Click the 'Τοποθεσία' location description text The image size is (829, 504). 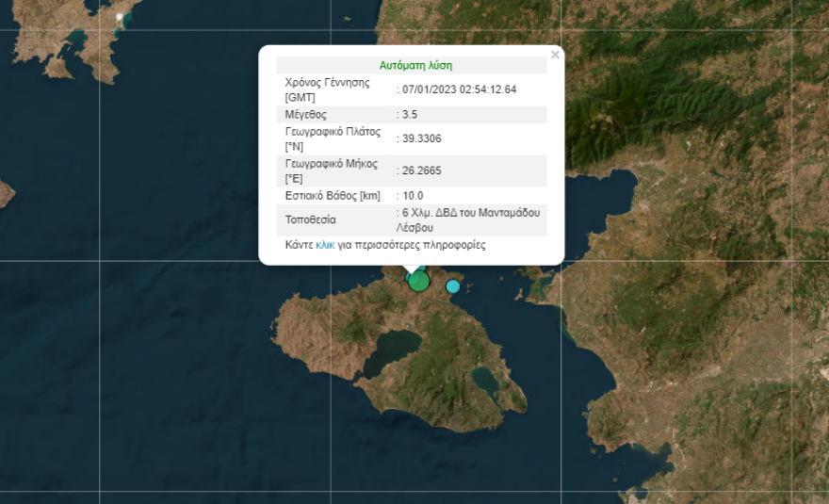tap(464, 220)
